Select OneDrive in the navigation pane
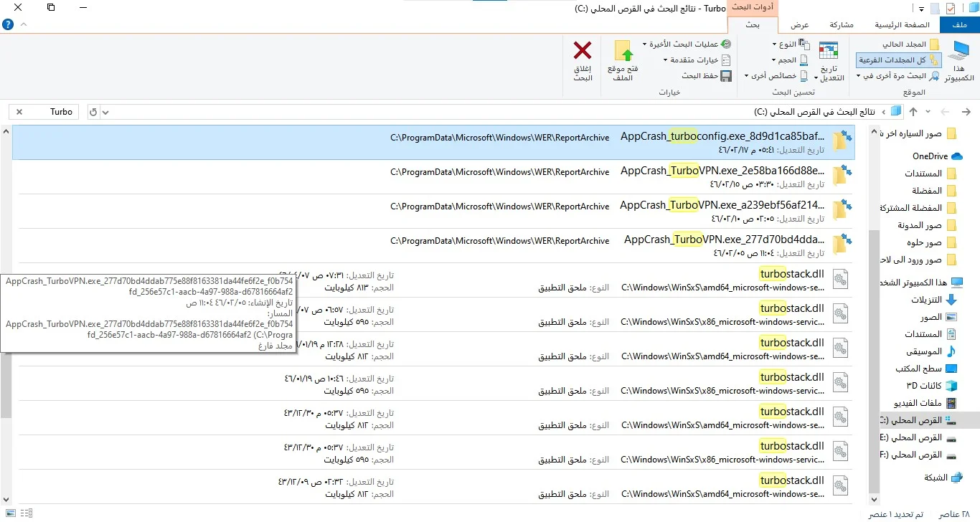 pos(938,156)
